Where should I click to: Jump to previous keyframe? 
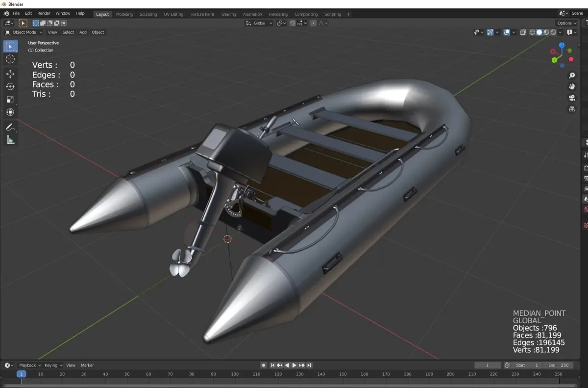tap(280, 365)
